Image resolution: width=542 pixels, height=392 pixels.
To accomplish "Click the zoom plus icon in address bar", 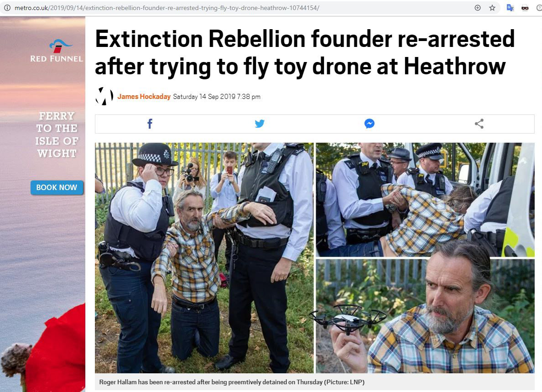I will pos(478,8).
